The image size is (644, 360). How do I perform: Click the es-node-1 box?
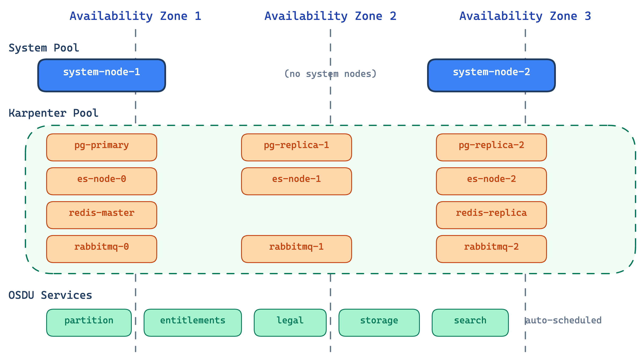click(296, 181)
